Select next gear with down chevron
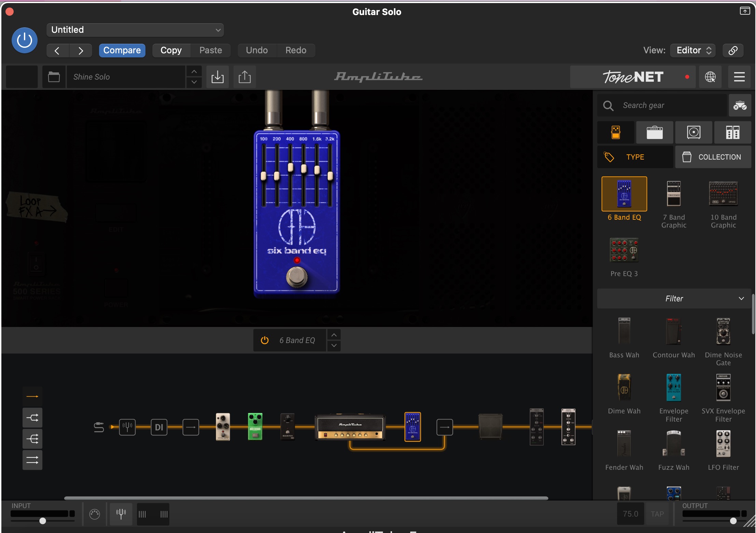The width and height of the screenshot is (756, 533). [334, 346]
